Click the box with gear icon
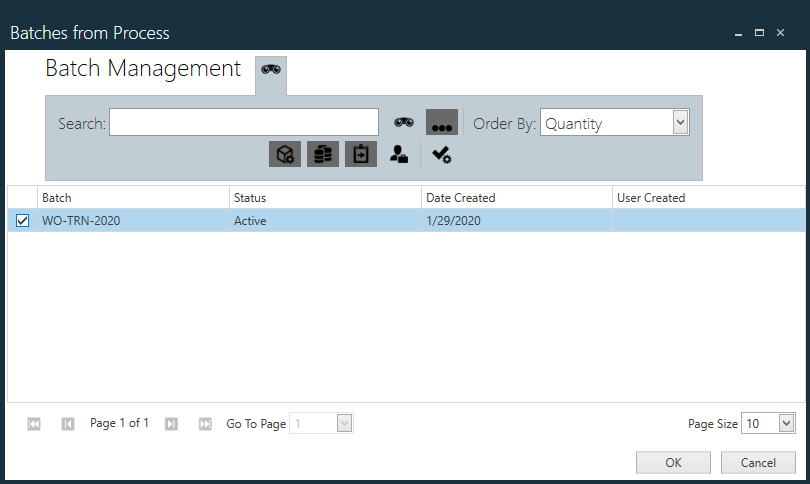 285,154
